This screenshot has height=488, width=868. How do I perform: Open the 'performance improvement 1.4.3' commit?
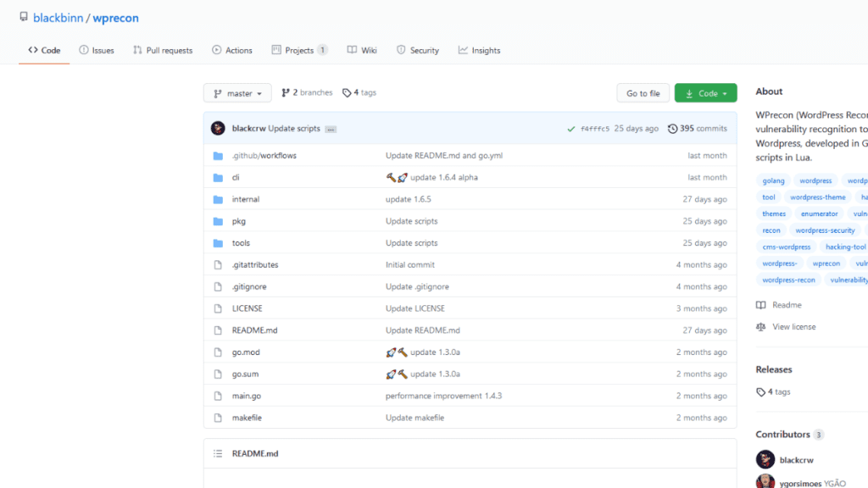click(444, 396)
